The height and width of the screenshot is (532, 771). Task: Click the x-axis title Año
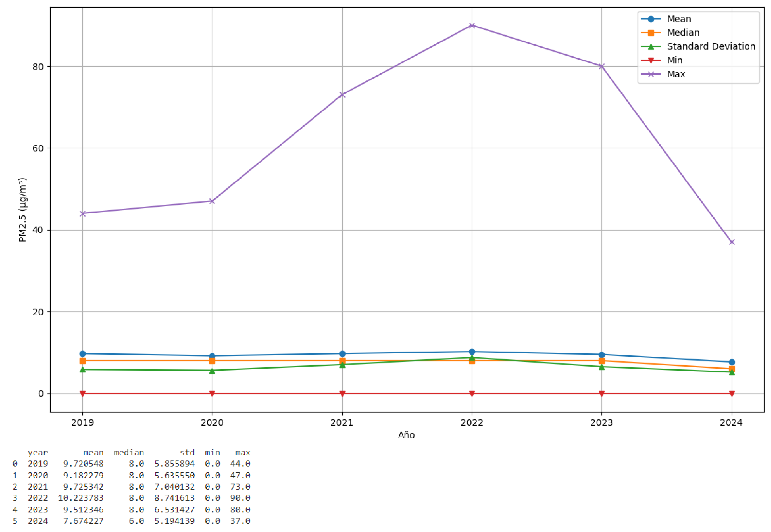406,435
